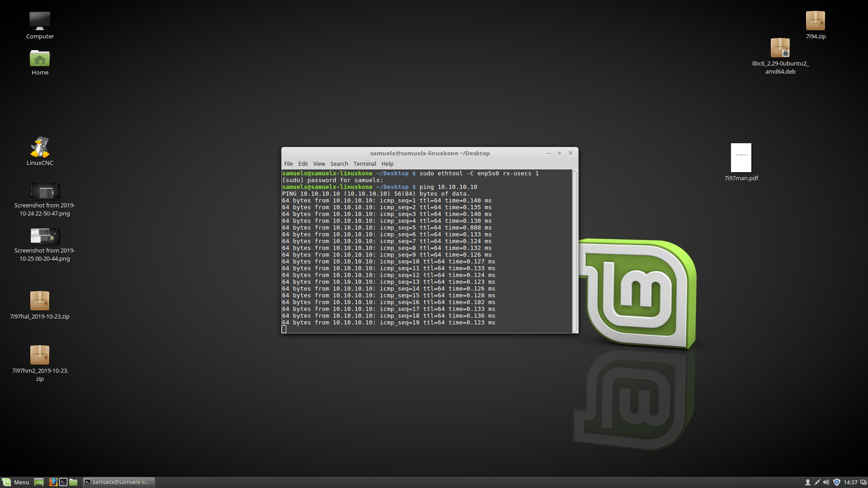868x488 pixels.
Task: Select the 7i97hm2_2019-10-23.zip archive icon
Action: coord(40,355)
